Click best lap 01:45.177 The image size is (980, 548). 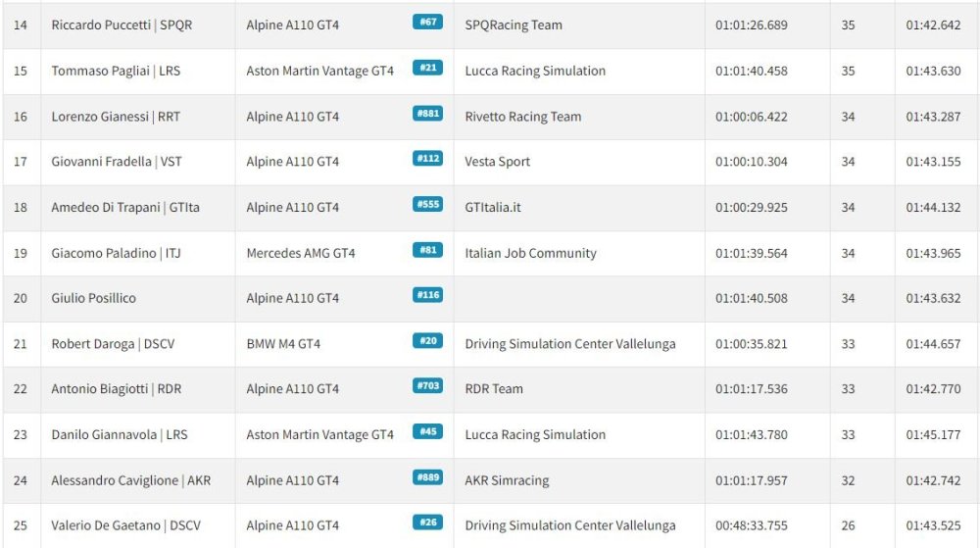pyautogui.click(x=933, y=434)
